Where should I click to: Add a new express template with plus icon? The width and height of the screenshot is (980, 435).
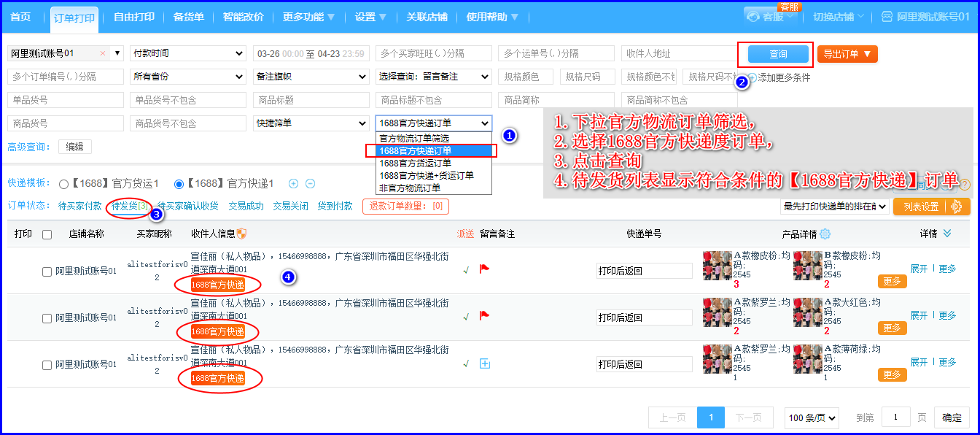coord(294,184)
